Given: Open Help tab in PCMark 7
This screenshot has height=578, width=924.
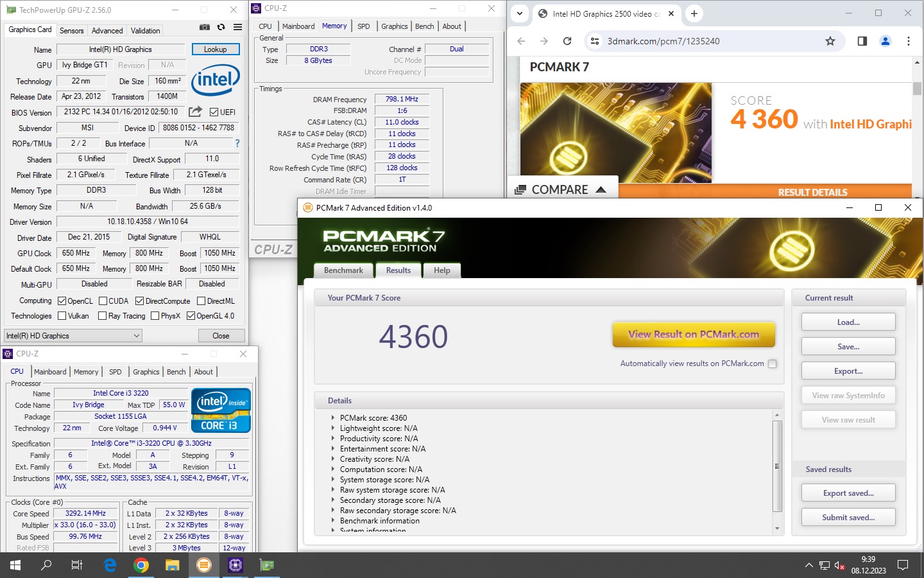Looking at the screenshot, I should pyautogui.click(x=442, y=270).
